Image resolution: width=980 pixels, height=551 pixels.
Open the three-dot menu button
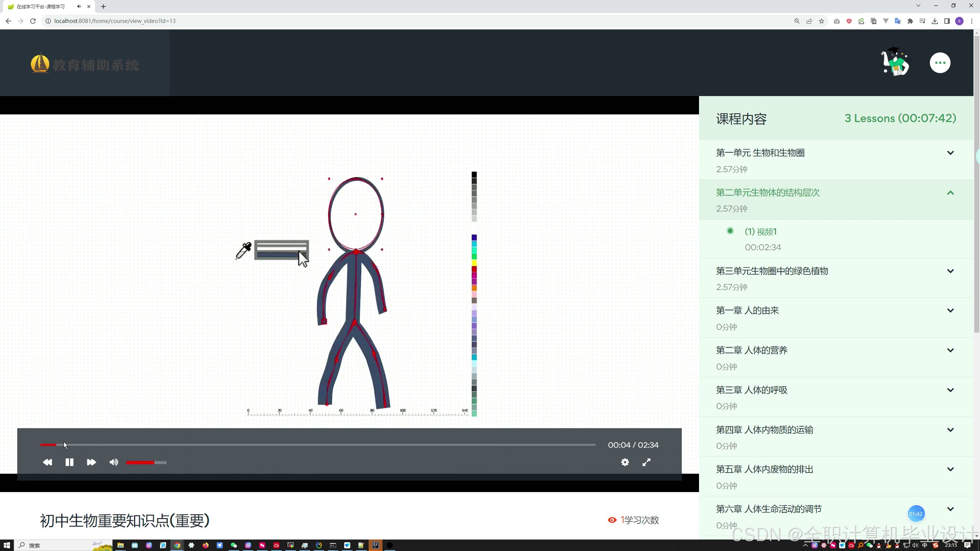(940, 63)
